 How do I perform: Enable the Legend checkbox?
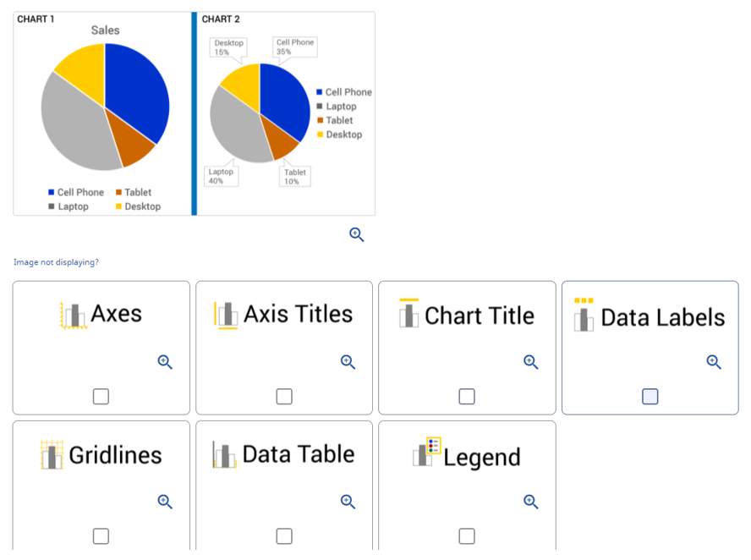pyautogui.click(x=466, y=535)
